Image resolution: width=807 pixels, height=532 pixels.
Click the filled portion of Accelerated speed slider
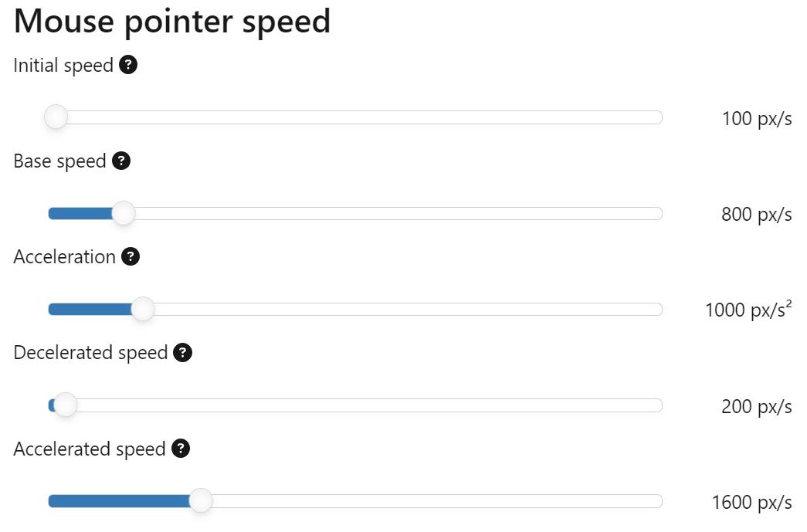(116, 500)
